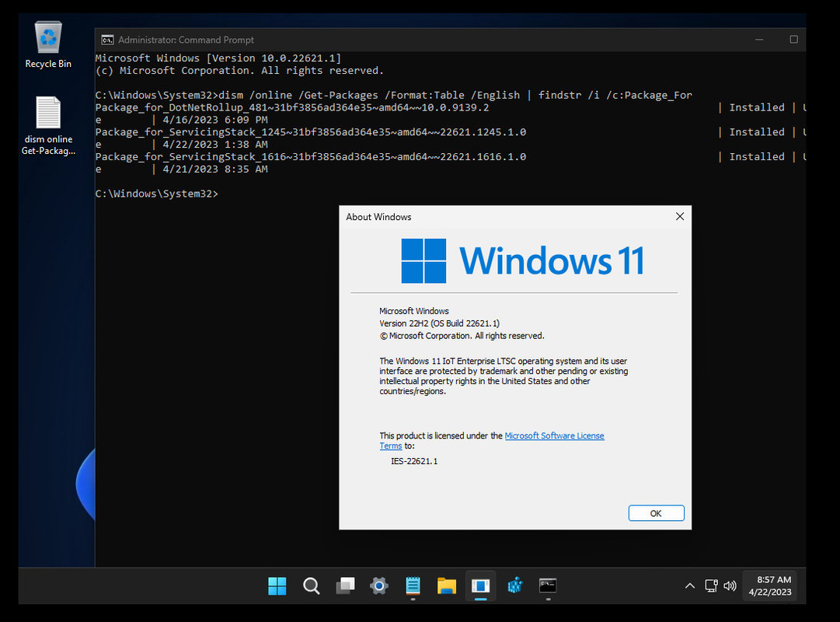Open the Microsoft Software License link
Image resolution: width=840 pixels, height=622 pixels.
point(555,435)
